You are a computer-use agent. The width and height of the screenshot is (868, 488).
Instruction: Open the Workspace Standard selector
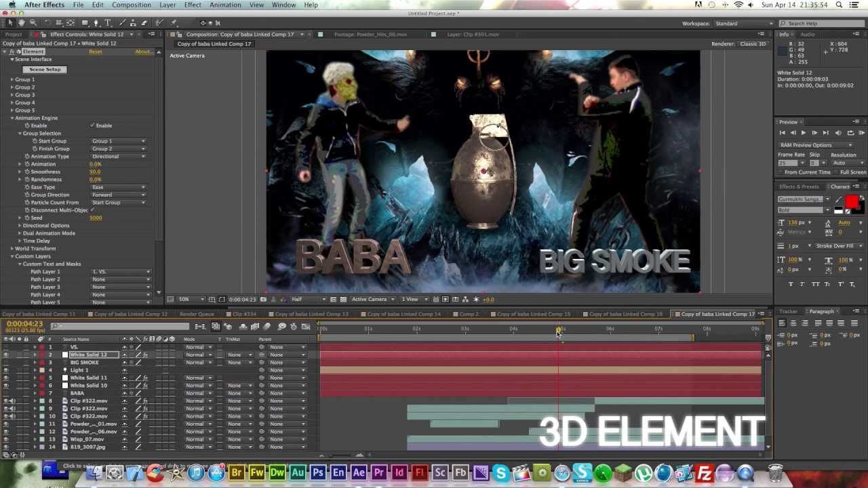[743, 24]
